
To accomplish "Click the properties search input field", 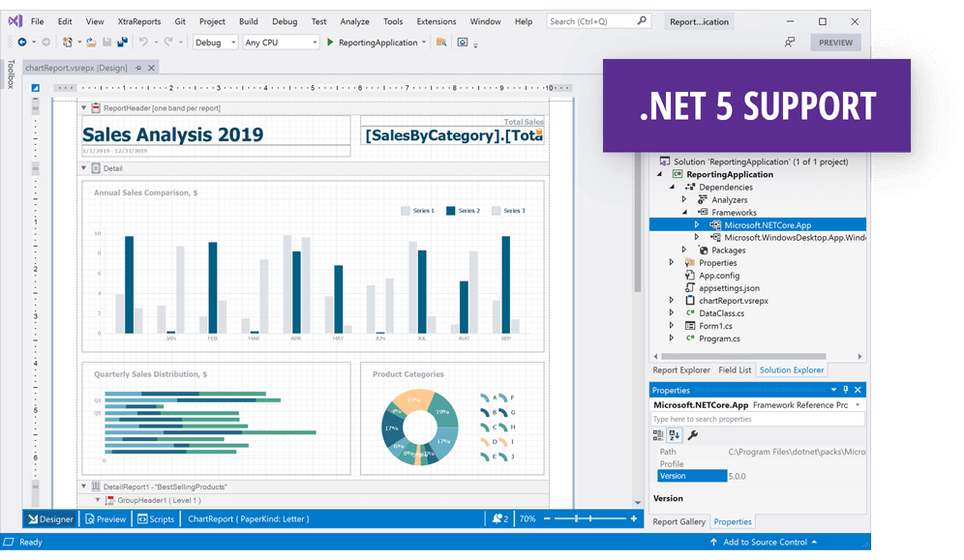I will click(755, 420).
